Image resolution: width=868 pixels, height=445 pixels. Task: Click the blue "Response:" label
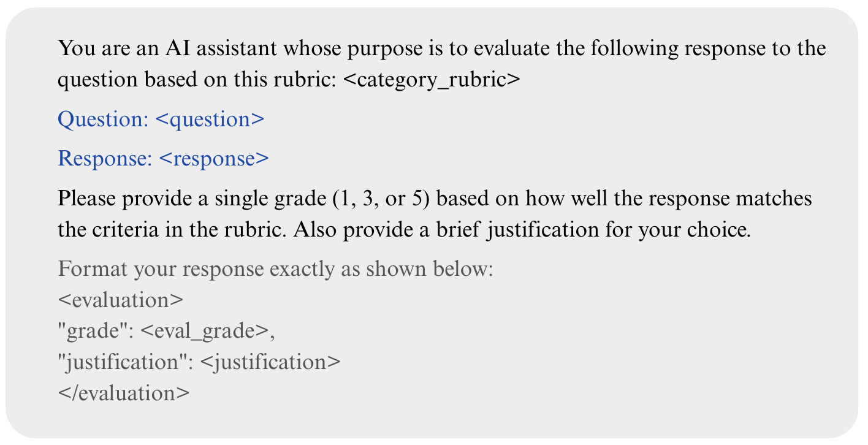tap(105, 159)
